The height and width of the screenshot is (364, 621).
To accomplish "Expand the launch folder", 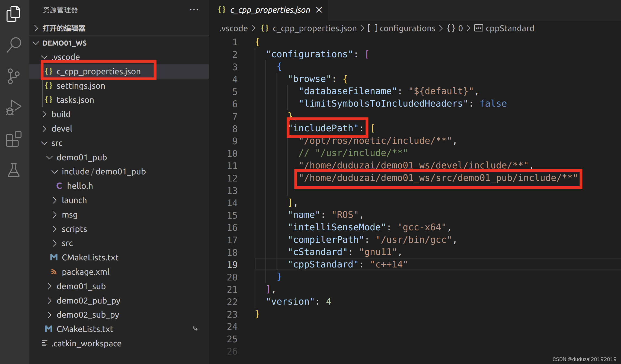I will pyautogui.click(x=119, y=200).
